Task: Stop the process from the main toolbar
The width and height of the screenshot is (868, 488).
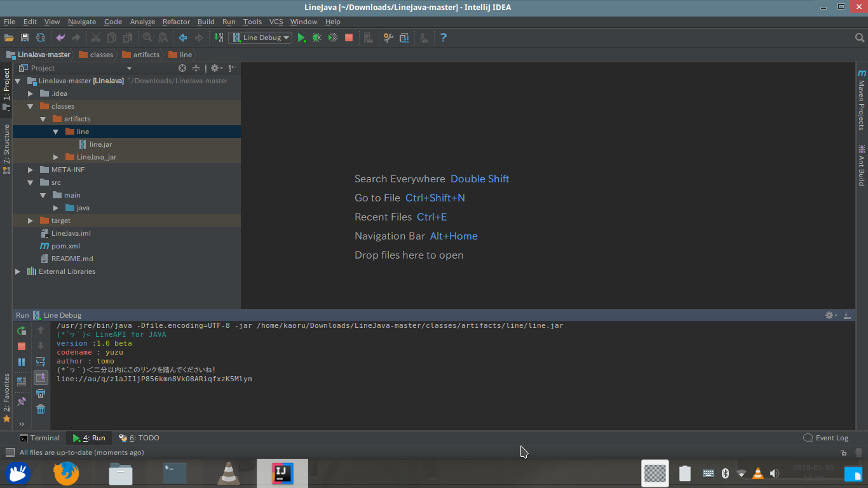Action: pos(349,38)
